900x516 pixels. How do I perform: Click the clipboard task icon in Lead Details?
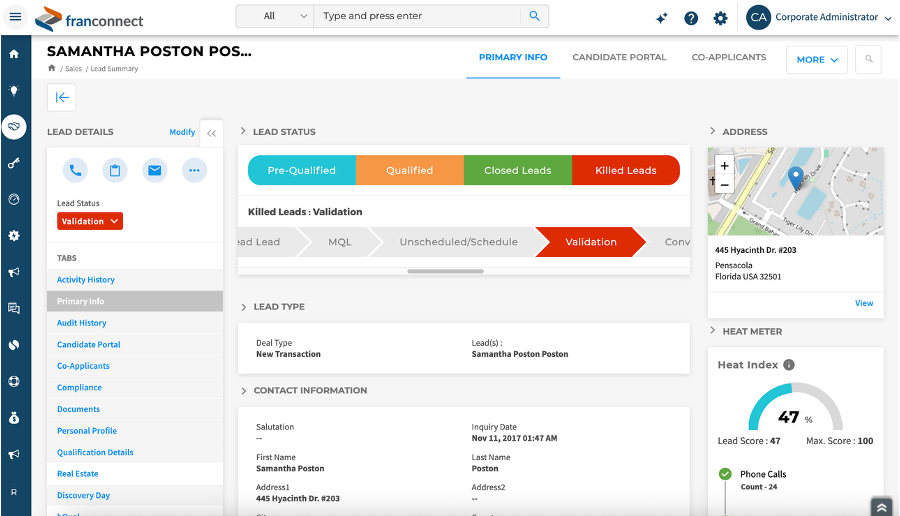pos(115,170)
